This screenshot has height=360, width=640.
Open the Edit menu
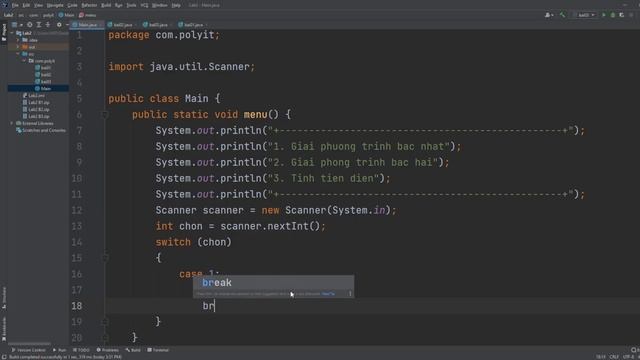pyautogui.click(x=26, y=5)
